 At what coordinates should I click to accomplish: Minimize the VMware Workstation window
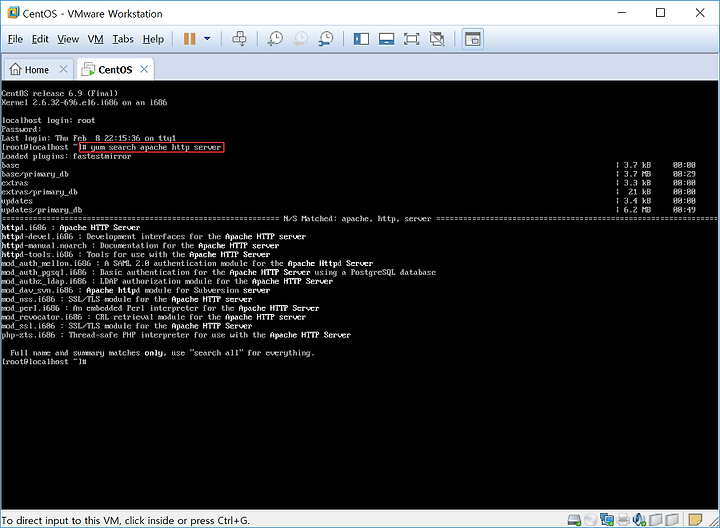pyautogui.click(x=622, y=13)
